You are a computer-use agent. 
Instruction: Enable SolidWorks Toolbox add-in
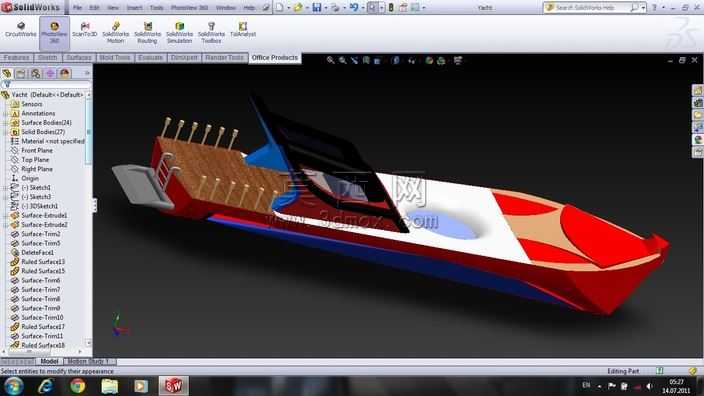click(211, 33)
